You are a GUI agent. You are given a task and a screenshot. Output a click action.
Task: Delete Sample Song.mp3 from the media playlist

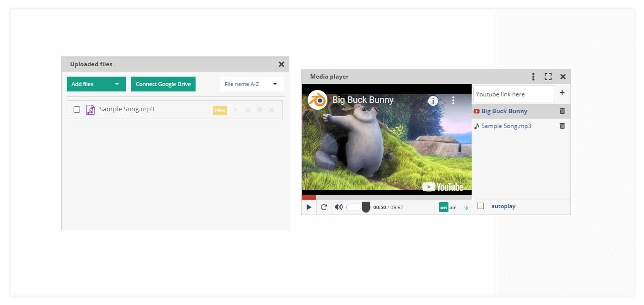click(x=562, y=126)
